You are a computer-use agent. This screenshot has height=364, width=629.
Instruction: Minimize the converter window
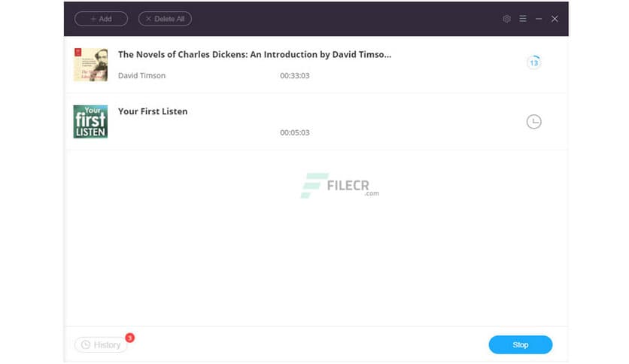click(x=539, y=19)
